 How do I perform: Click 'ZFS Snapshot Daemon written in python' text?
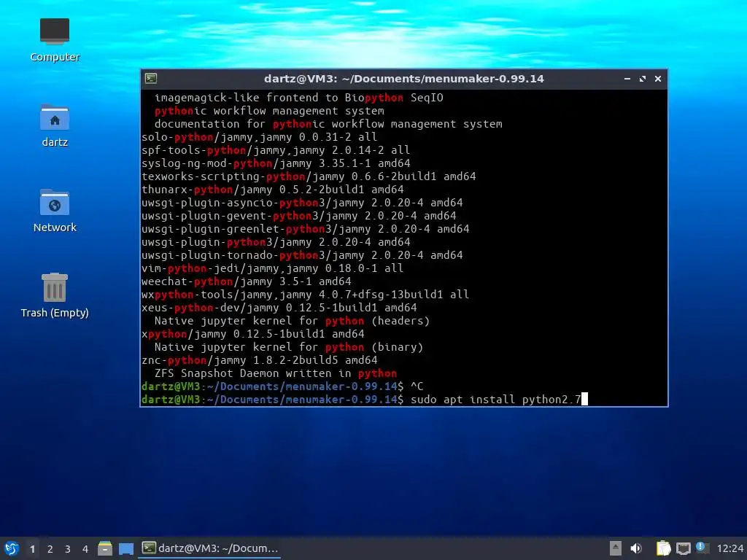tap(275, 373)
